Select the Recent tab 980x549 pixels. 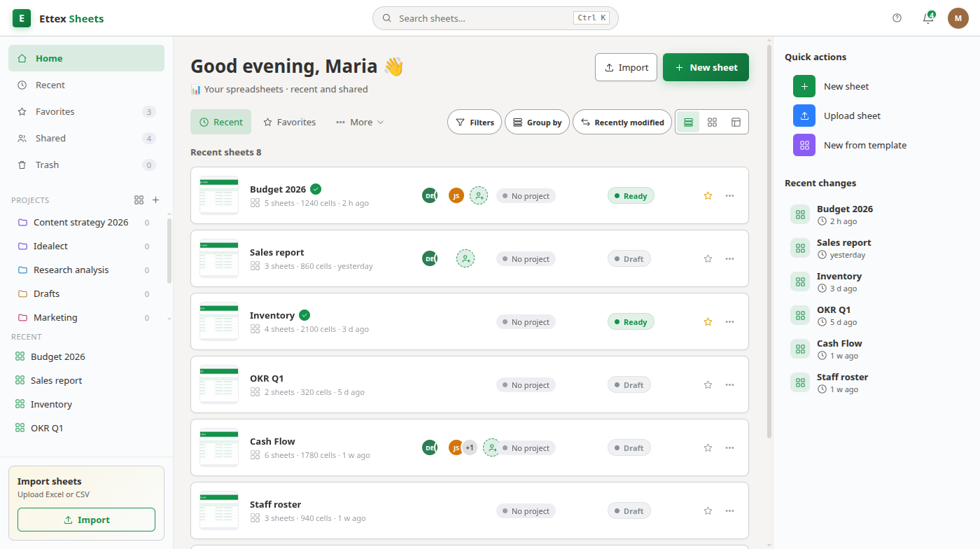(x=220, y=122)
